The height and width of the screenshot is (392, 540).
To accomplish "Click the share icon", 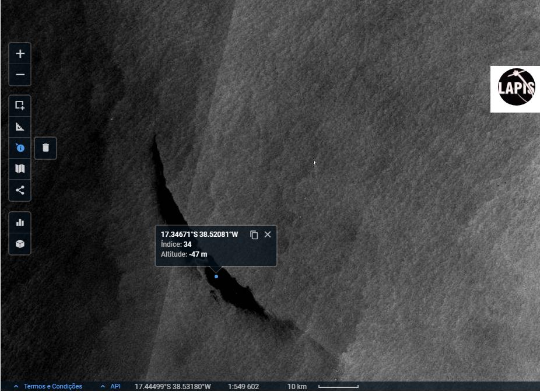I will pyautogui.click(x=20, y=190).
